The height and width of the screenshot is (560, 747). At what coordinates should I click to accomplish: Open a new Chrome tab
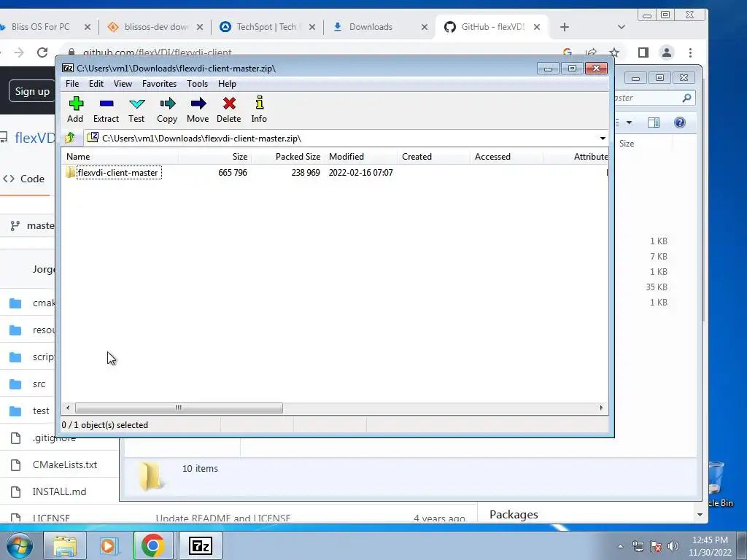pyautogui.click(x=565, y=27)
